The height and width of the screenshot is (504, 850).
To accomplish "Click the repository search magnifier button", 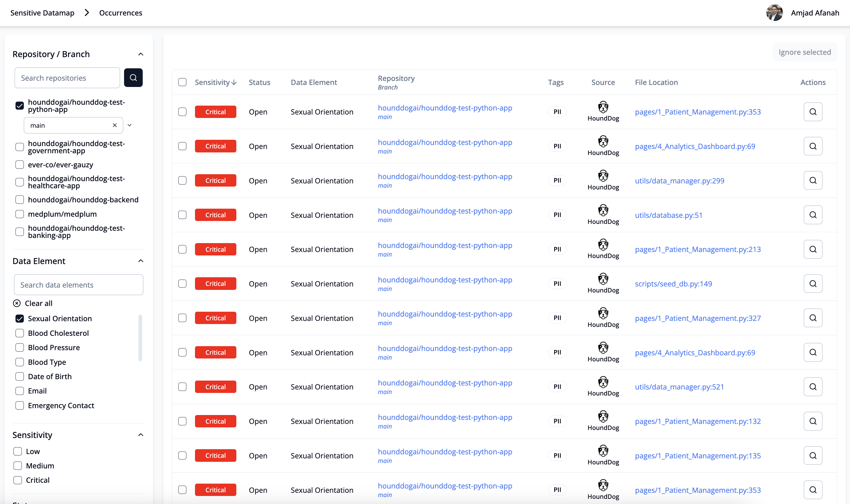I will (133, 78).
